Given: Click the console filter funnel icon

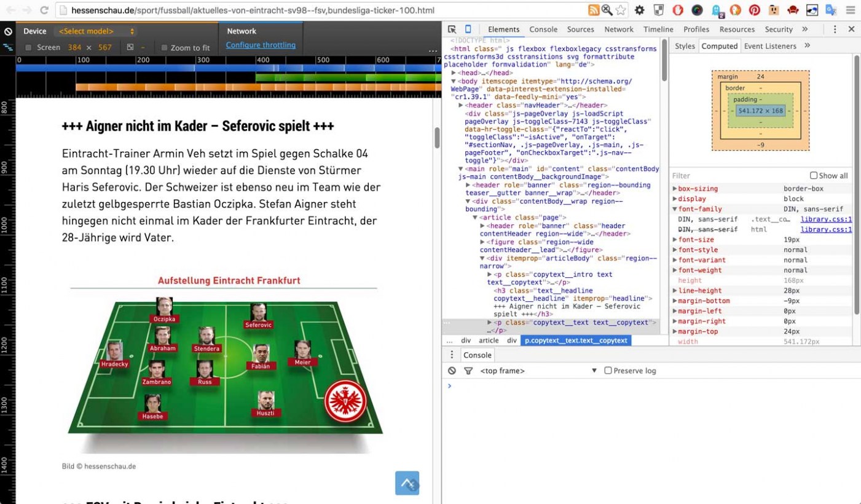Looking at the screenshot, I should pyautogui.click(x=468, y=371).
